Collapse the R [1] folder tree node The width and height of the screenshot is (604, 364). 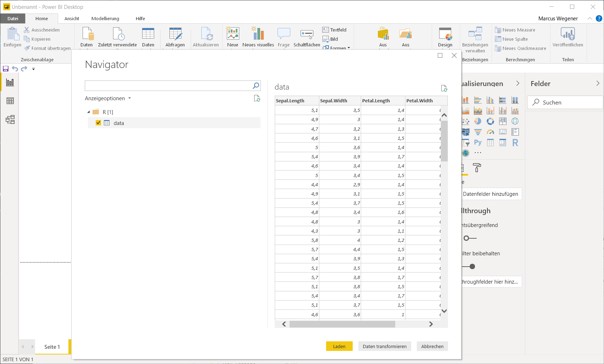click(89, 112)
